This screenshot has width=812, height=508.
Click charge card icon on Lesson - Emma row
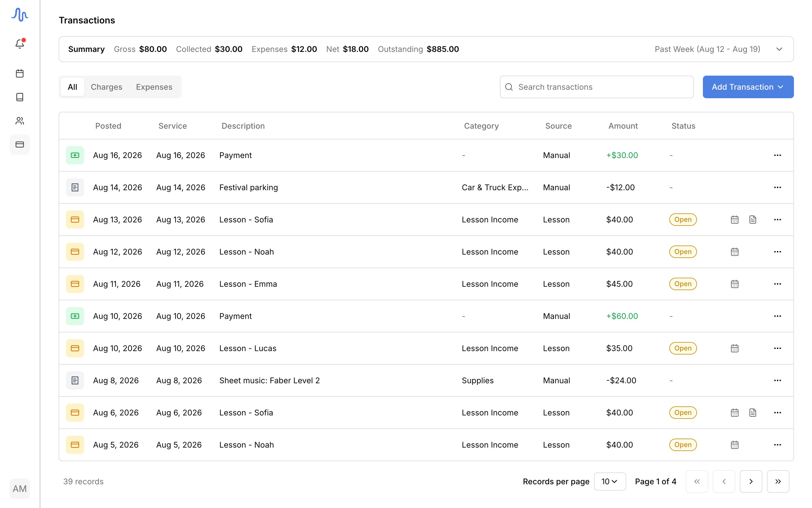coord(75,284)
